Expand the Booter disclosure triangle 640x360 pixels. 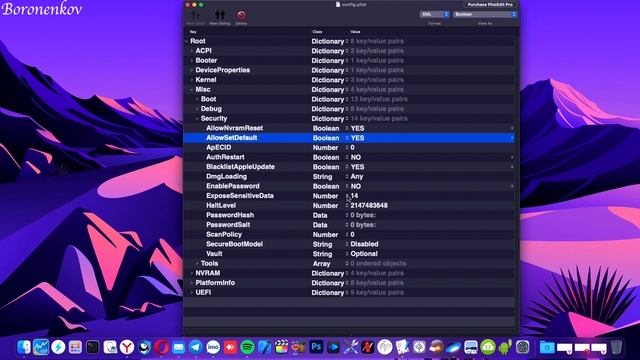[192, 60]
